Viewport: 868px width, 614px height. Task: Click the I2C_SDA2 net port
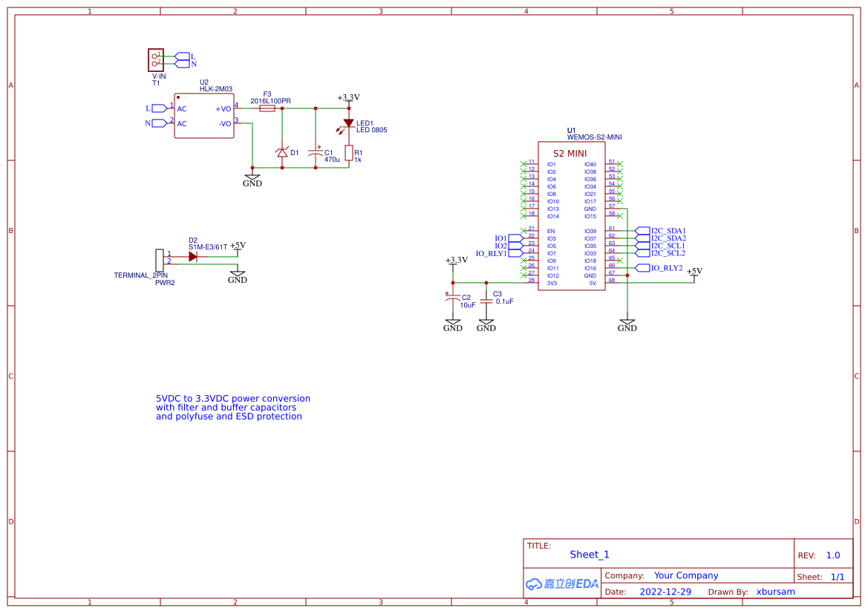pos(660,238)
